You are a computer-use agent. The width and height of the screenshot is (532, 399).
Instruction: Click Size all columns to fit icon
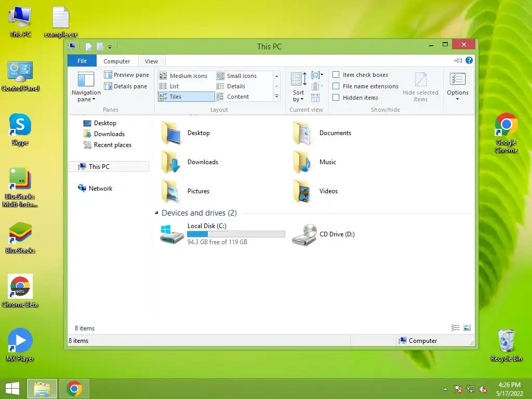click(x=315, y=98)
